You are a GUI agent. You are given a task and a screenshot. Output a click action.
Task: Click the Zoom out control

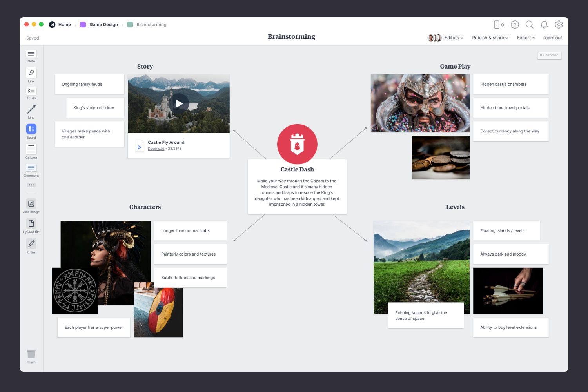(552, 38)
